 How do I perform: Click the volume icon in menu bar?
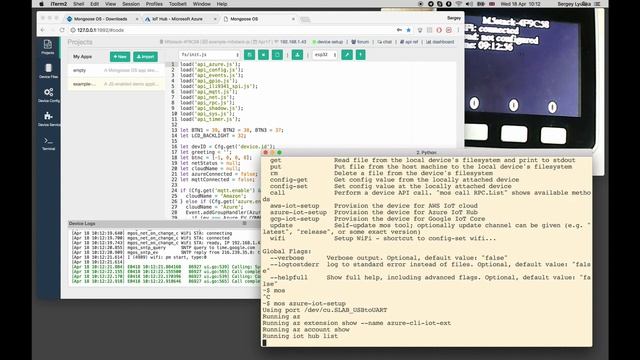click(x=469, y=4)
